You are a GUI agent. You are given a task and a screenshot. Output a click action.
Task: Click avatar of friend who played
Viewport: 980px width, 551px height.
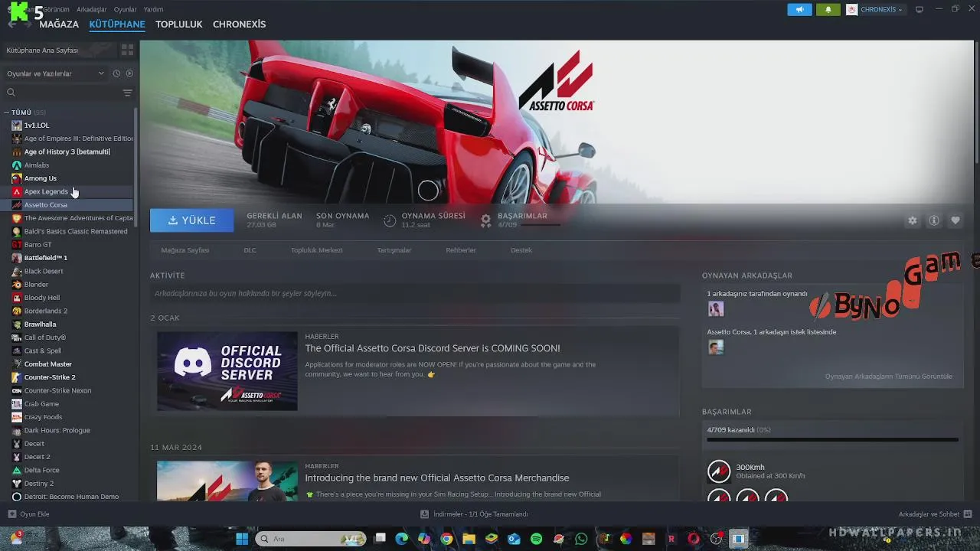tap(716, 309)
